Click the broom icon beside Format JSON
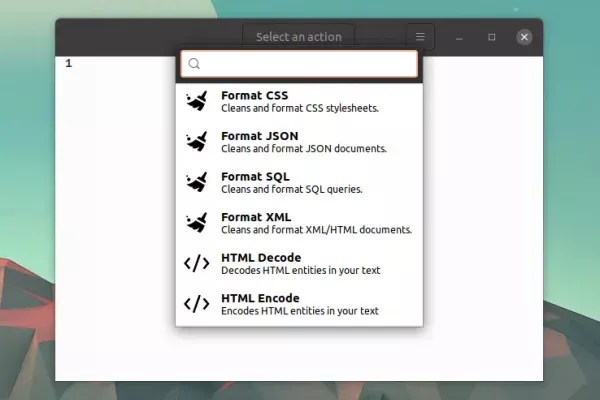Screen dimensions: 600x400 point(197,142)
